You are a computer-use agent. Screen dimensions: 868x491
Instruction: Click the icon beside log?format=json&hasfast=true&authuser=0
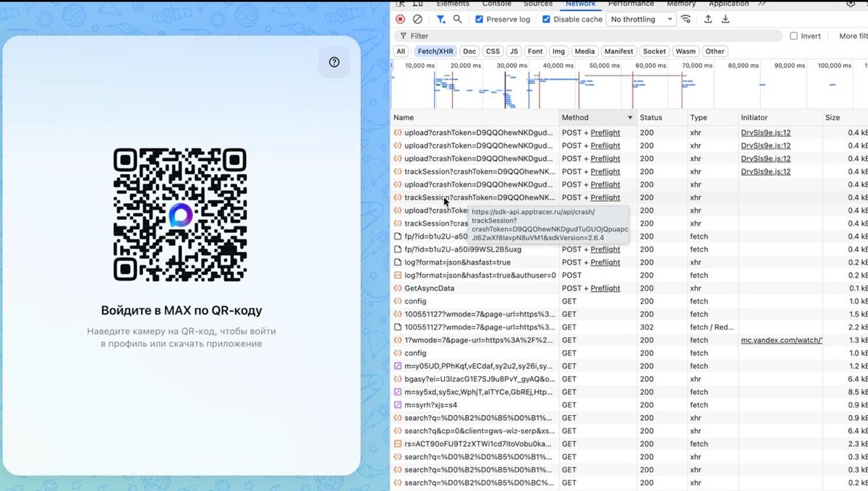coord(397,276)
